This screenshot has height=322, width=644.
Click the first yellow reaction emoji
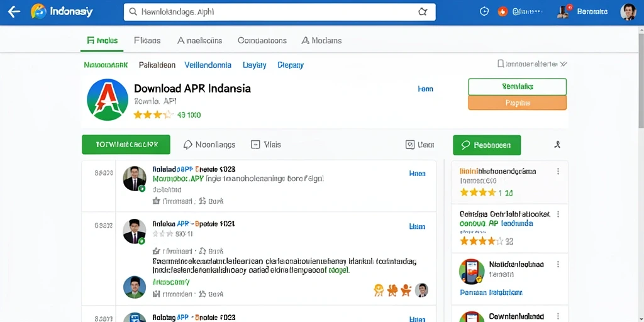pos(379,290)
